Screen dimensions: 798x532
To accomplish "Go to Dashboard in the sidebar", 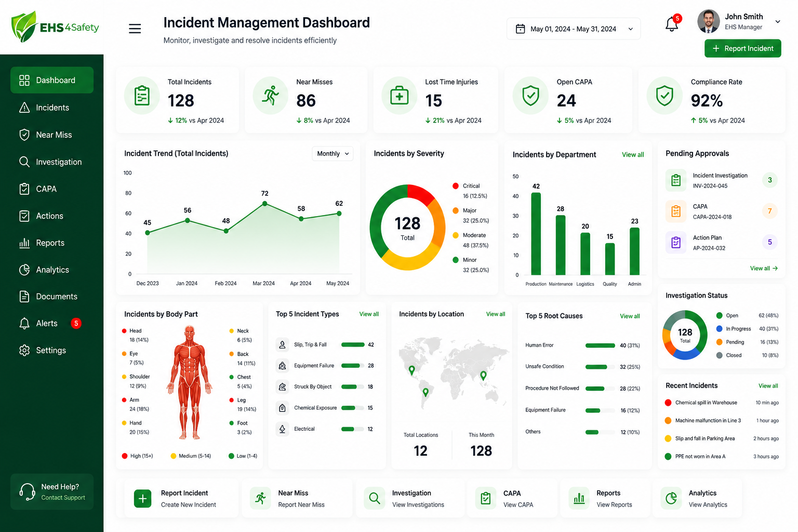I will (52, 80).
